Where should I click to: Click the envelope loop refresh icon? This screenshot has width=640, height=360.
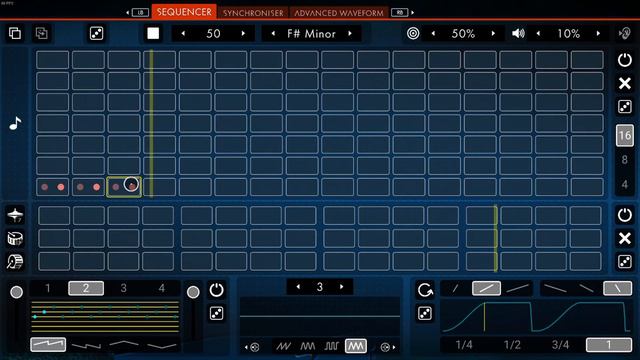tap(425, 290)
